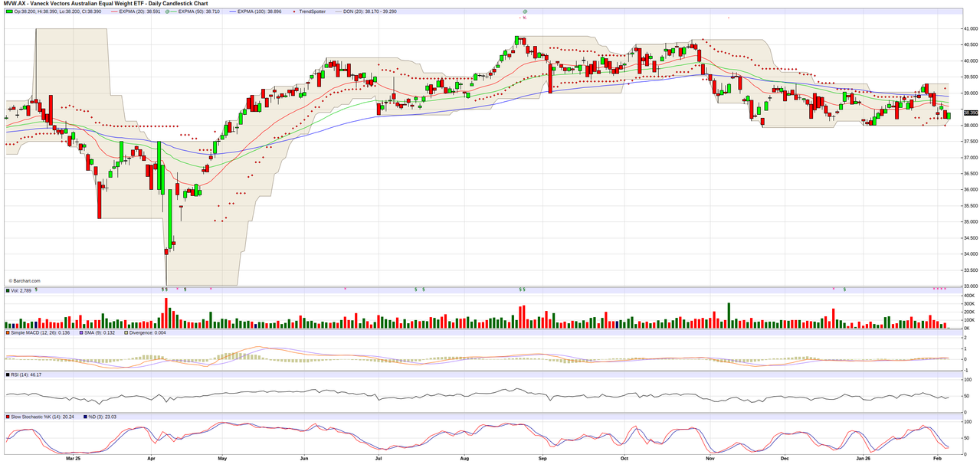The image size is (980, 471).
Task: Click the 41.000 price axis label
Action: [x=969, y=28]
